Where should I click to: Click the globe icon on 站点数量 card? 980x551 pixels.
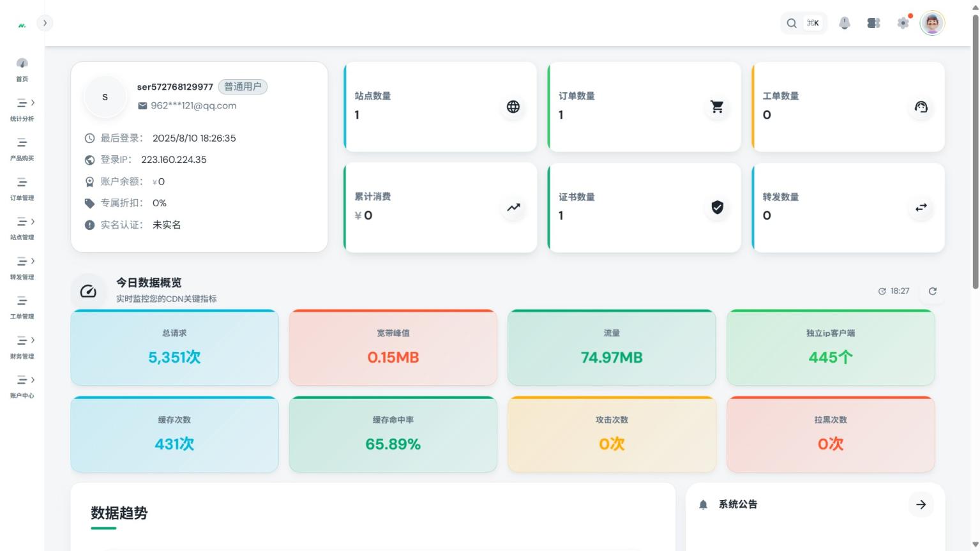point(513,107)
